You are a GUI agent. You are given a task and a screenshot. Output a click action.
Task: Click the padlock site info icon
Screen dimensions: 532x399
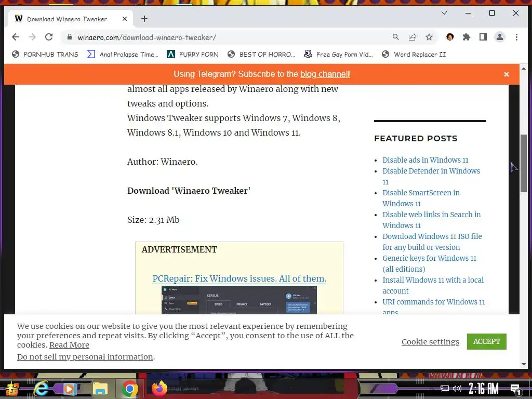coord(70,37)
